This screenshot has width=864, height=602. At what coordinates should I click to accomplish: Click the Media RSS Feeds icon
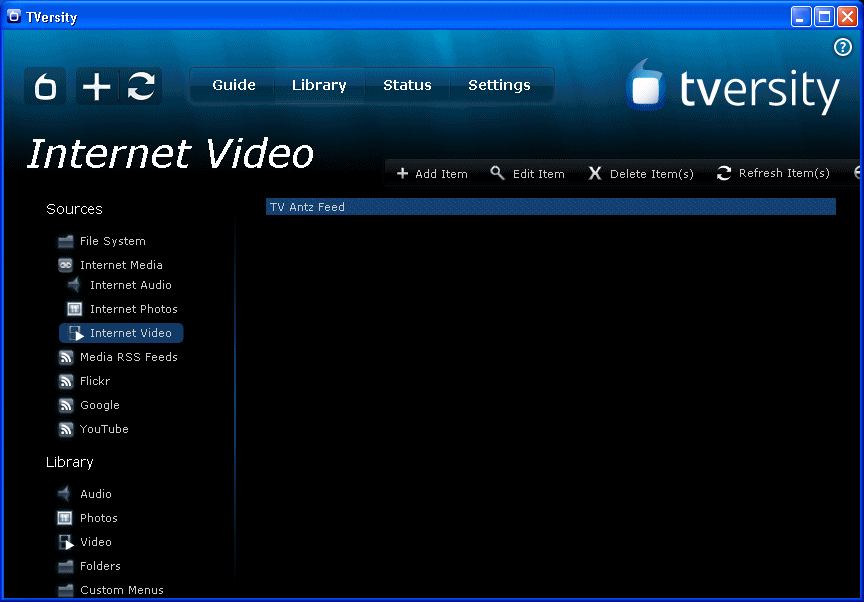[x=66, y=357]
